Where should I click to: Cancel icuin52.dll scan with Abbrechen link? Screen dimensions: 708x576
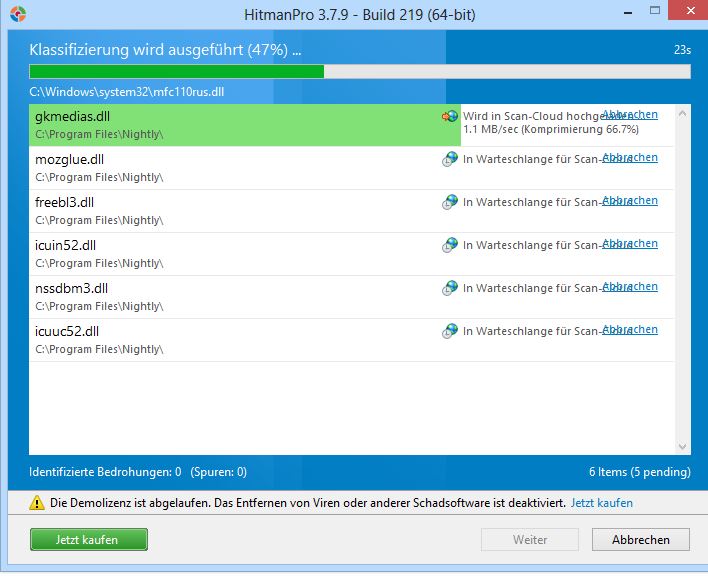630,243
